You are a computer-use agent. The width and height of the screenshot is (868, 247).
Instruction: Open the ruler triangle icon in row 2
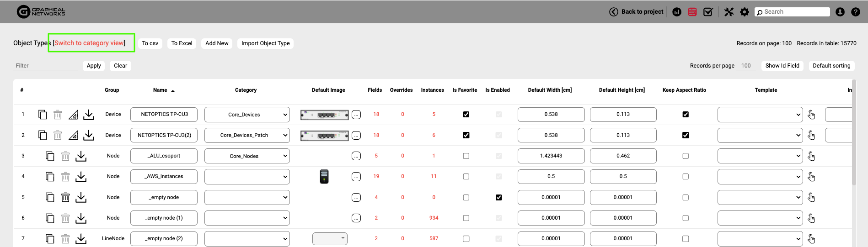coord(73,135)
